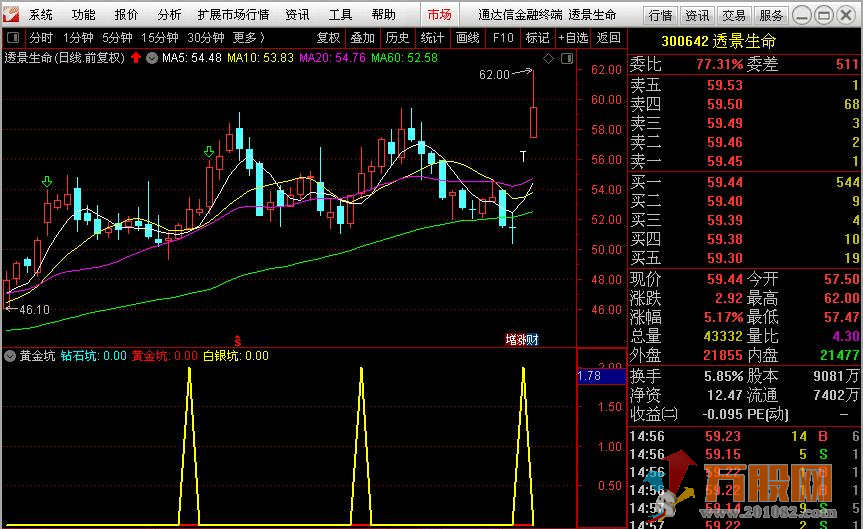This screenshot has height=529, width=863.
Task: Click the 交易 button at top right
Action: (x=734, y=15)
